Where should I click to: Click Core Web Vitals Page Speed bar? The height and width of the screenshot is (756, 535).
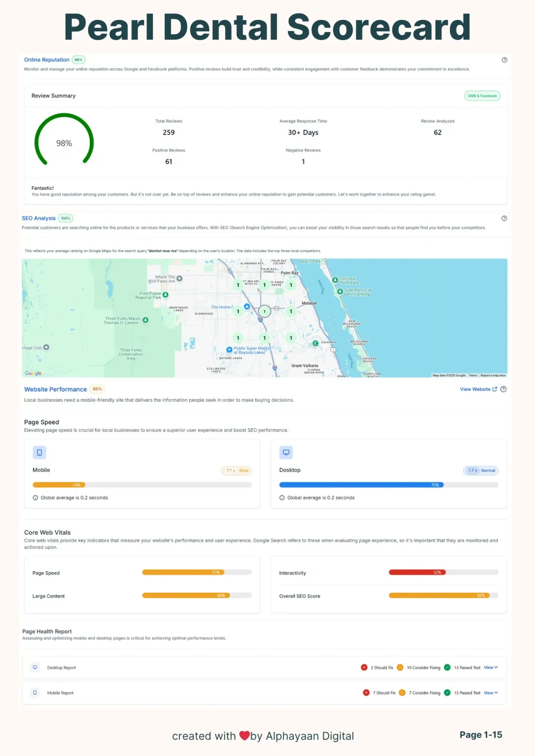click(x=197, y=572)
